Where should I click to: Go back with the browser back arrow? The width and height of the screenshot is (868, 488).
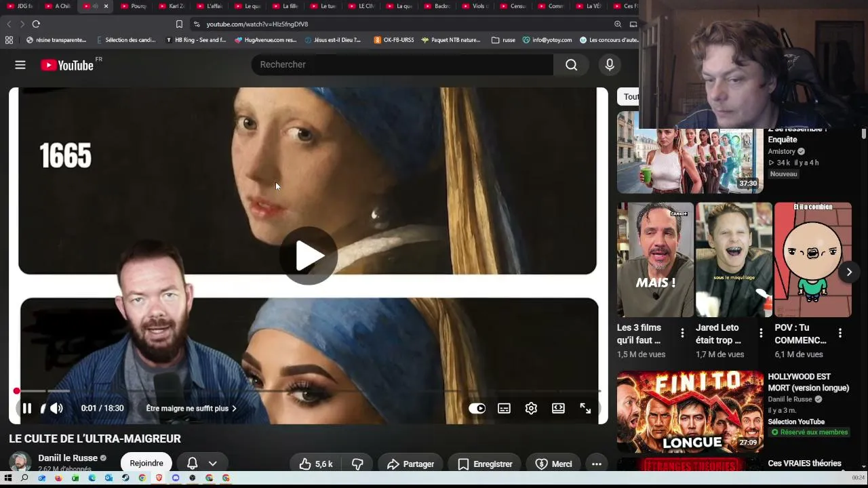point(9,24)
